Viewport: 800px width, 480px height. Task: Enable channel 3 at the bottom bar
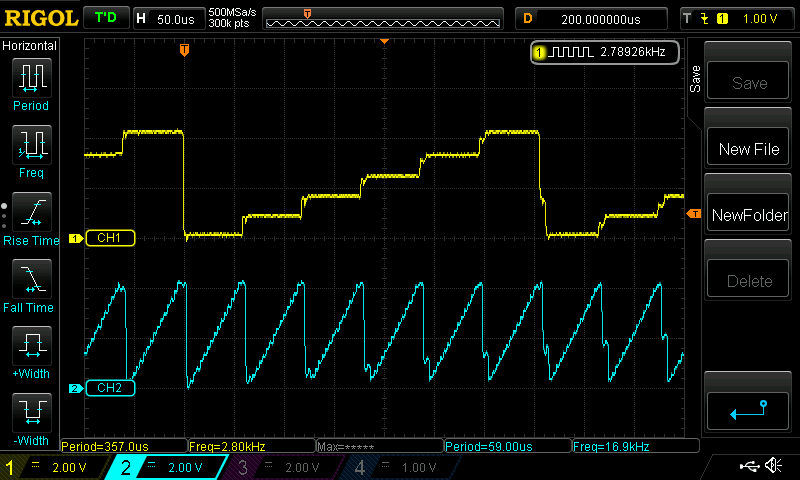coord(285,467)
